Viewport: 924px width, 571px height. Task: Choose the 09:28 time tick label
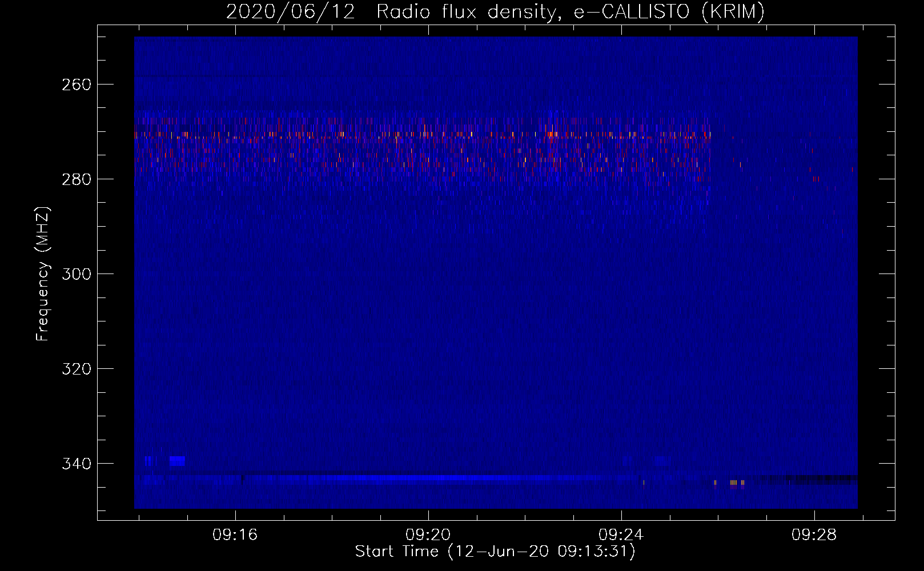(814, 535)
